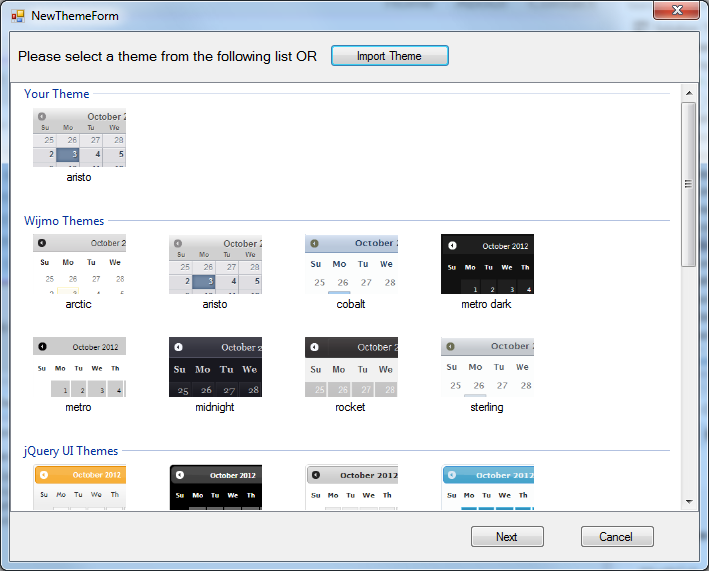Pick the cobalt theme preview
Screen dimensions: 709x571
tap(351, 264)
